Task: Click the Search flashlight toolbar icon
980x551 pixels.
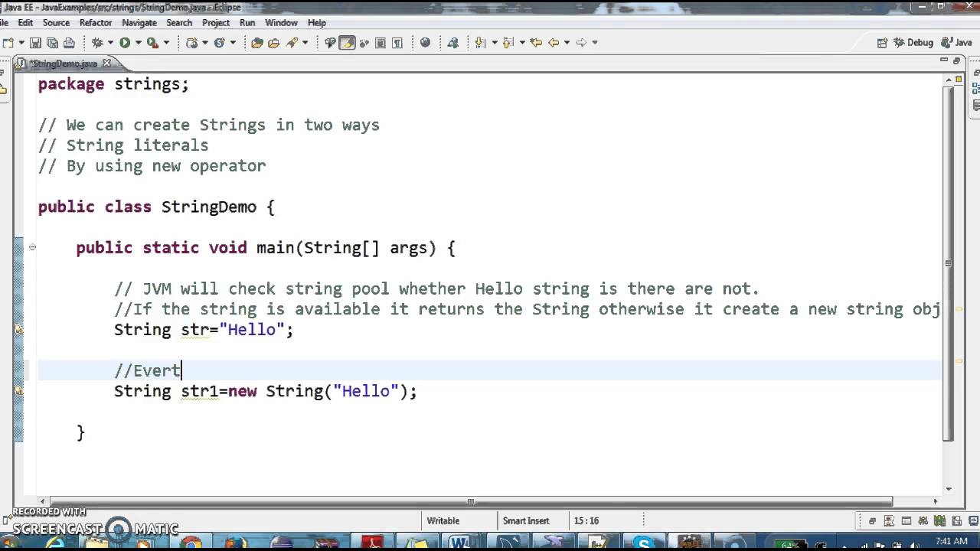Action: [292, 43]
